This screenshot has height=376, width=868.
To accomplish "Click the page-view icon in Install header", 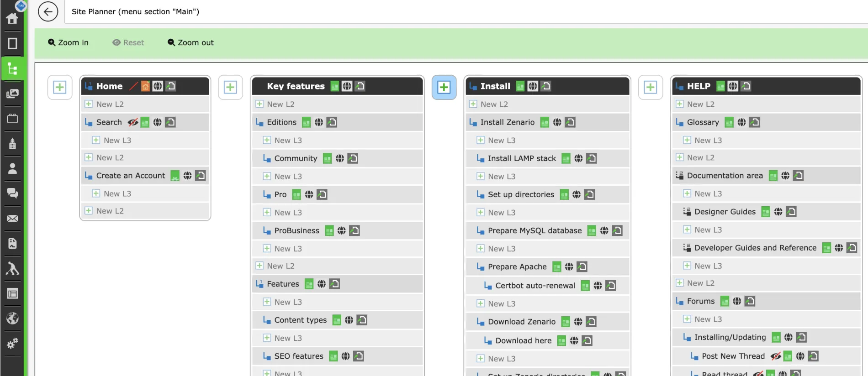I will [546, 86].
